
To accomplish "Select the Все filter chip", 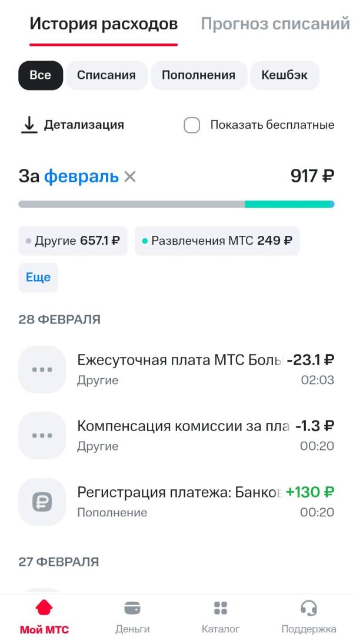I will coord(40,75).
